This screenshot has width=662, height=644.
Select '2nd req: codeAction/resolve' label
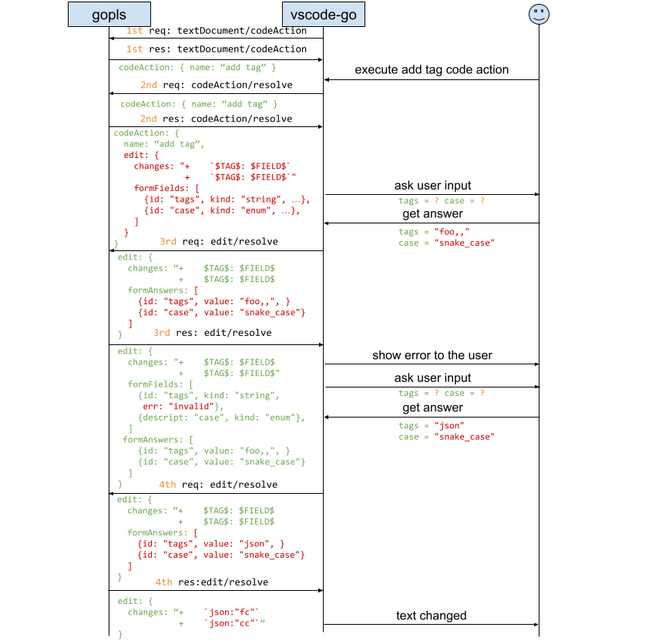point(216,85)
